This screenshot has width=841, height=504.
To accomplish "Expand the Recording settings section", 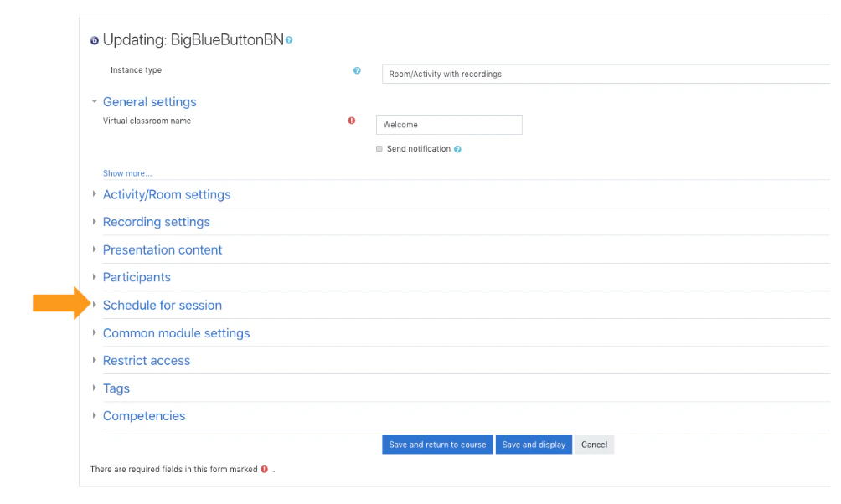I will pyautogui.click(x=156, y=222).
